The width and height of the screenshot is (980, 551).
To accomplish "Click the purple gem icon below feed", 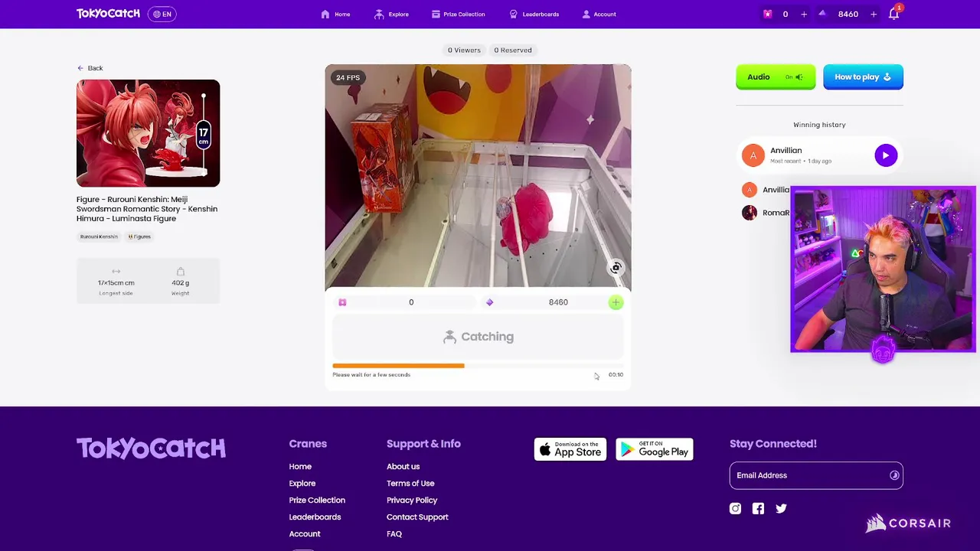I will tap(489, 302).
